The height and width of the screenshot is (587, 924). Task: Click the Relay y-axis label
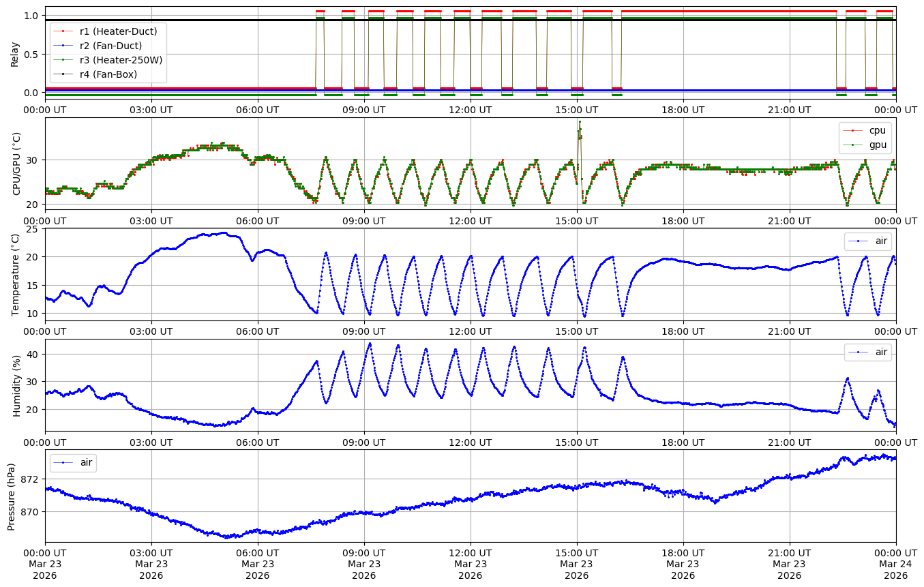coord(14,53)
